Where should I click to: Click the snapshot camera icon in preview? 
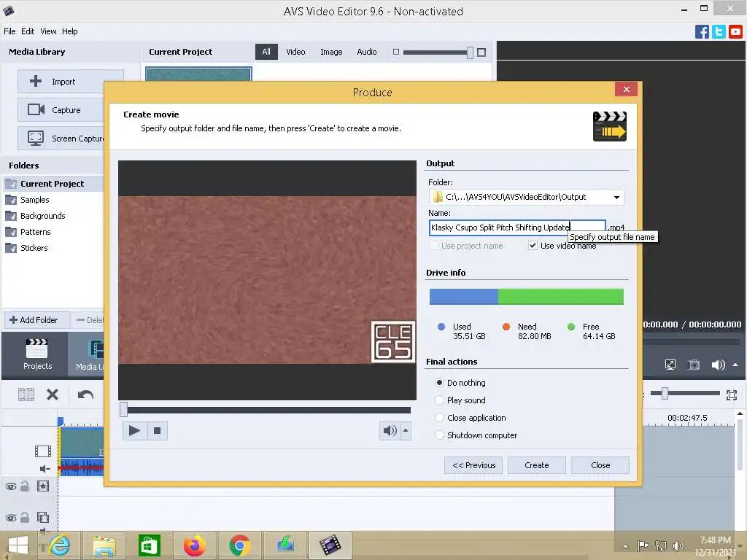(694, 365)
